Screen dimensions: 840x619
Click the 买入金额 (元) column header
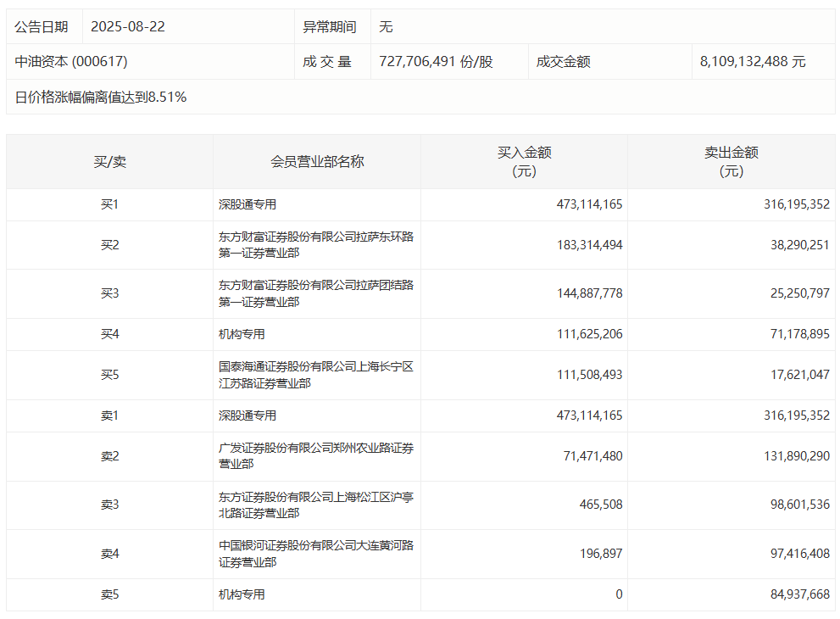(x=524, y=162)
